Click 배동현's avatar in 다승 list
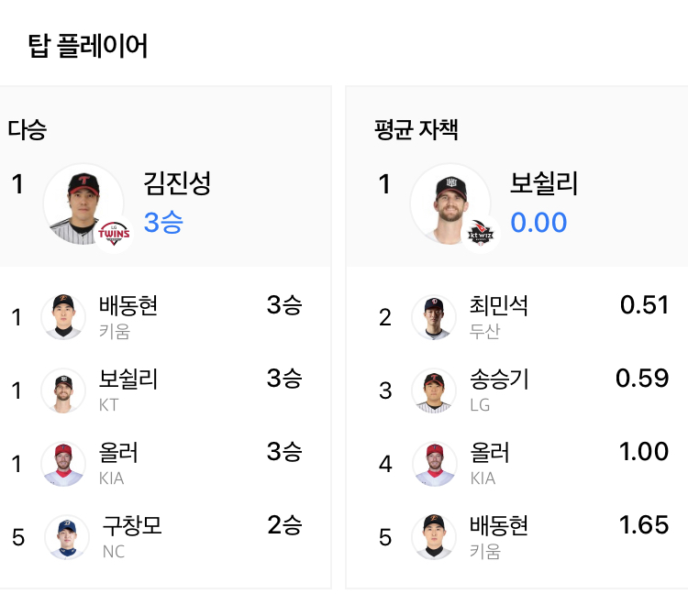688x616 pixels. pyautogui.click(x=63, y=317)
